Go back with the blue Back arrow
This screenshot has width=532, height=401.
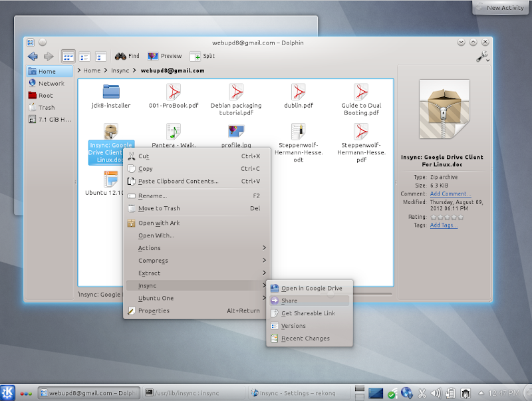(x=33, y=57)
